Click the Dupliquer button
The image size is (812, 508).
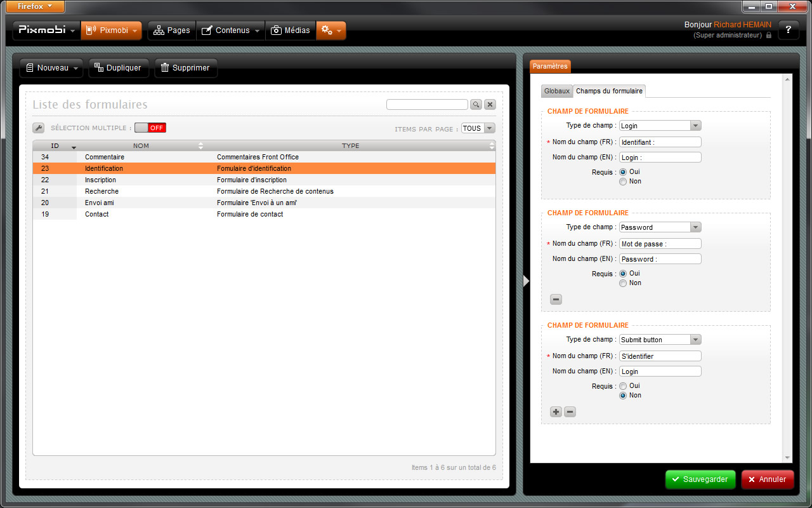119,68
